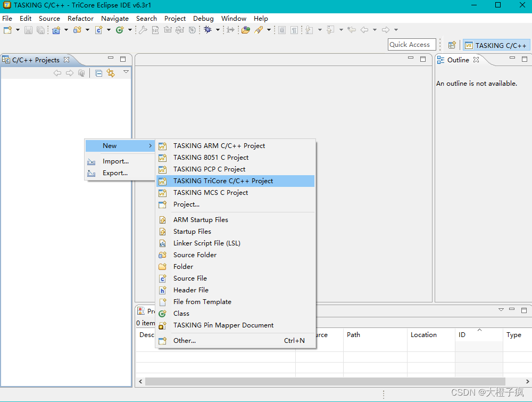
Task: Click Export... in context menu
Action: [x=120, y=173]
